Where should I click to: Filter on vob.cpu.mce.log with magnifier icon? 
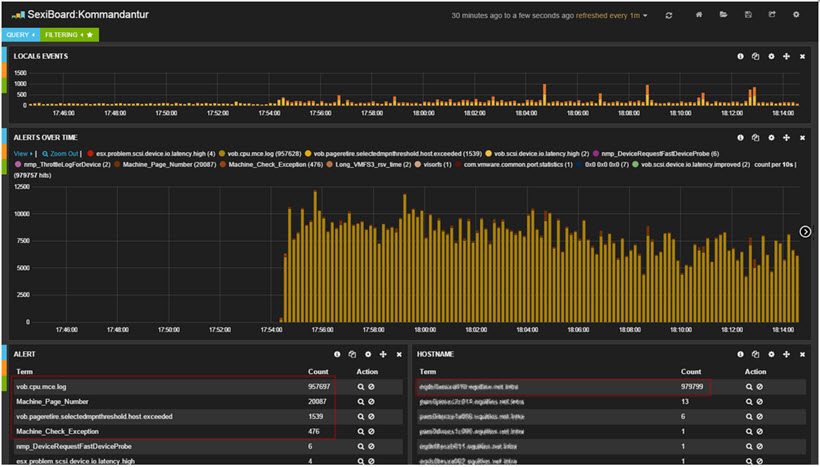360,387
